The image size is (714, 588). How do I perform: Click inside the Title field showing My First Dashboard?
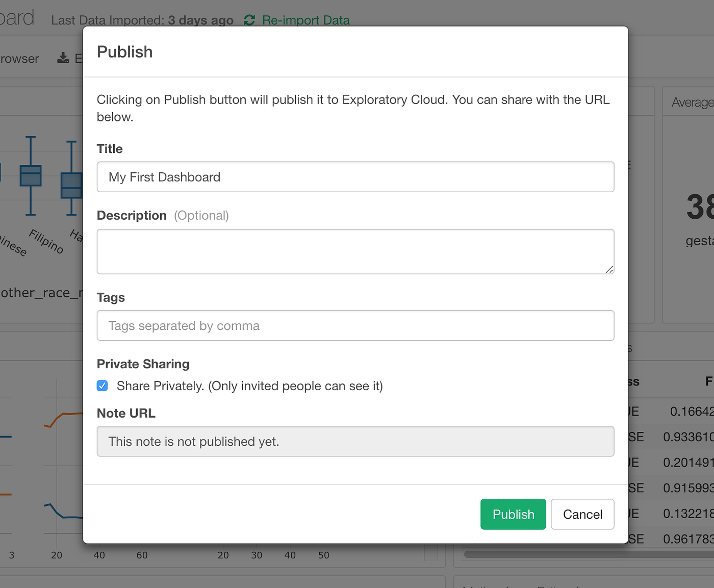tap(355, 177)
